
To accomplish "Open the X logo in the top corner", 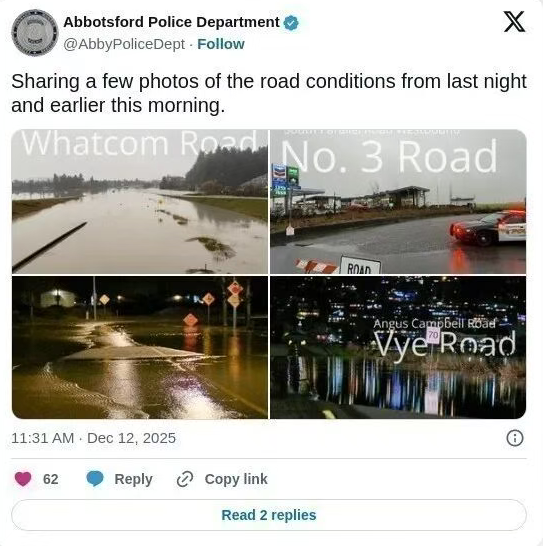I will 514,22.
